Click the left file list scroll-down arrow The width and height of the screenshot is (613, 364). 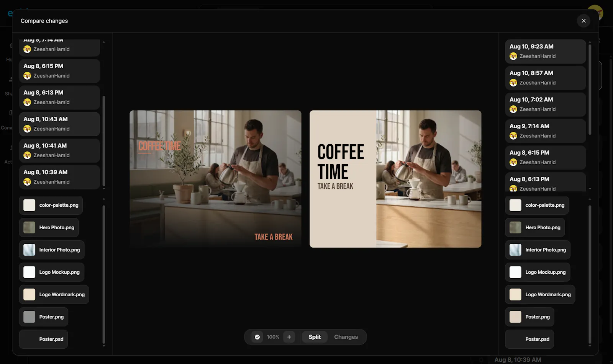point(104,346)
